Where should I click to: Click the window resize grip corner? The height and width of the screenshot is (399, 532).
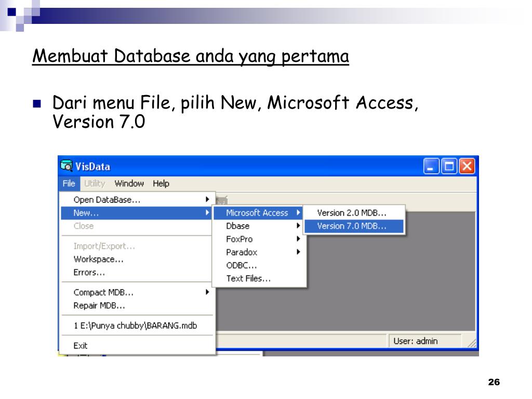[472, 343]
